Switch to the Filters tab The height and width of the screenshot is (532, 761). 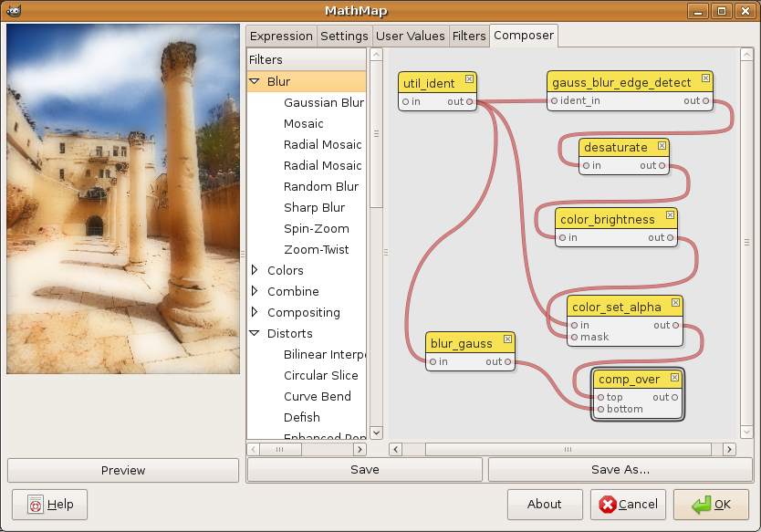469,37
